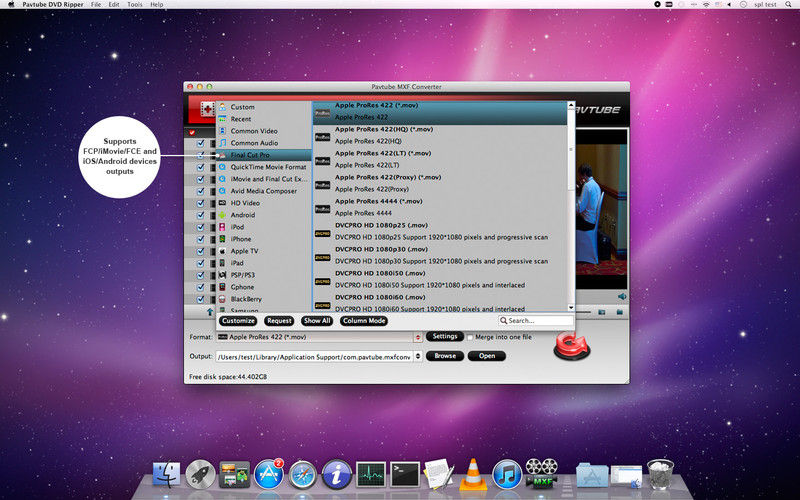Screen dimensions: 800x500
Task: Open profile Settings
Action: 445,337
